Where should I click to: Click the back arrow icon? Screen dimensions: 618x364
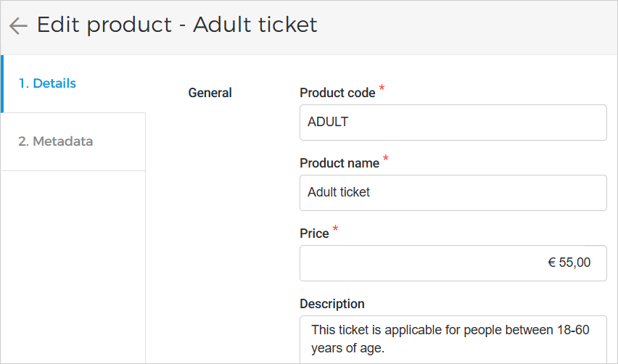tap(18, 26)
